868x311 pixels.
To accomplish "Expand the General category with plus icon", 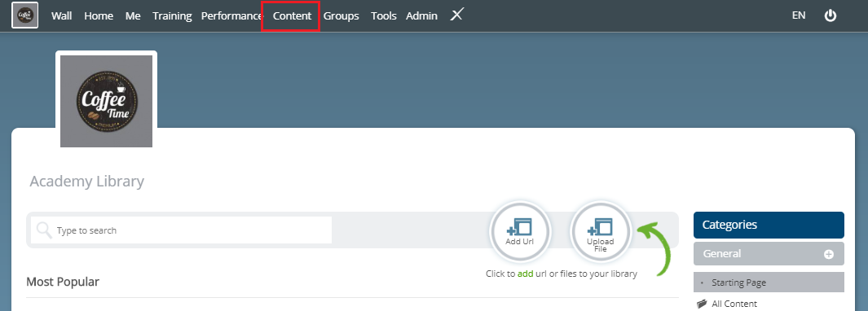I will pos(828,254).
